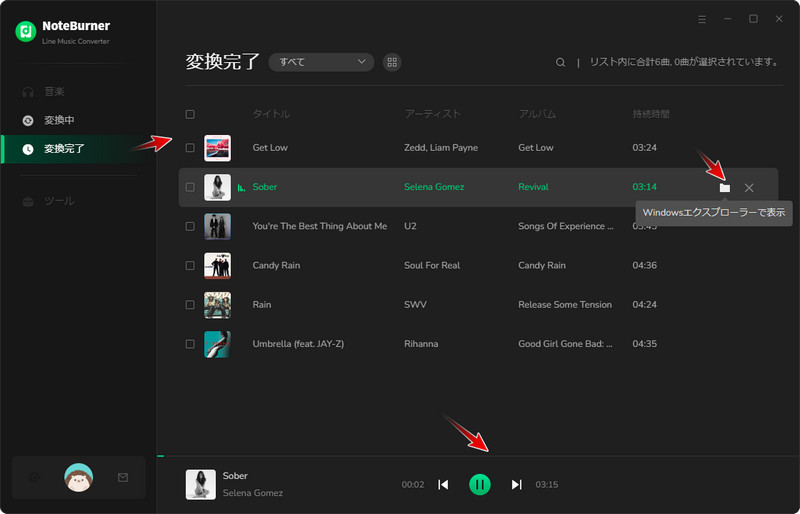Click the Get Low album cover
Viewport: 800px width, 514px height.
pos(217,148)
